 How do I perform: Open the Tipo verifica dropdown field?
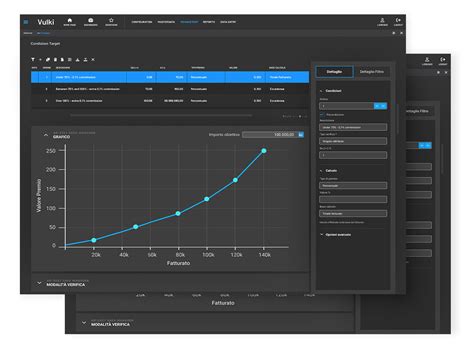click(353, 141)
